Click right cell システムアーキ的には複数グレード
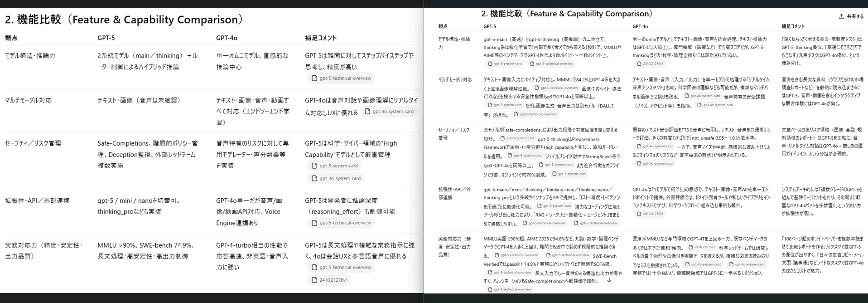Image resolution: width=868 pixels, height=303 pixels. tap(822, 201)
